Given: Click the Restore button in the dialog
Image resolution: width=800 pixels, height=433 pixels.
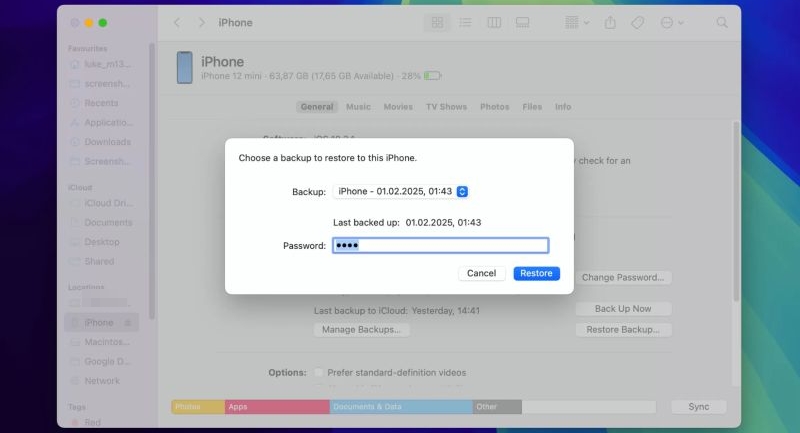Looking at the screenshot, I should click(x=536, y=273).
